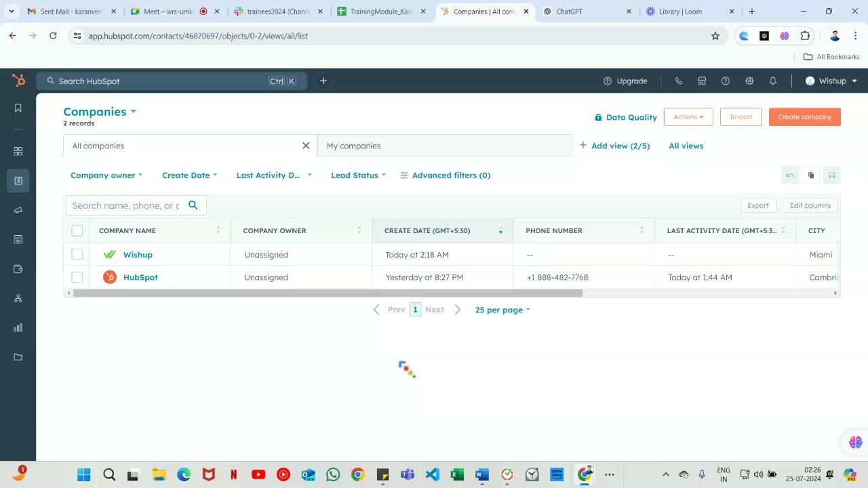
Task: Open the Marketplace storefront icon
Action: tap(702, 81)
